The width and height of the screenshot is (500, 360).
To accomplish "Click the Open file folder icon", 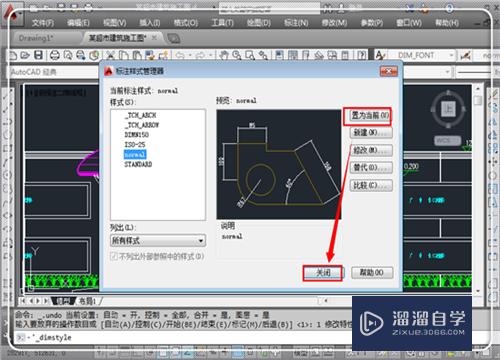I will [25, 55].
